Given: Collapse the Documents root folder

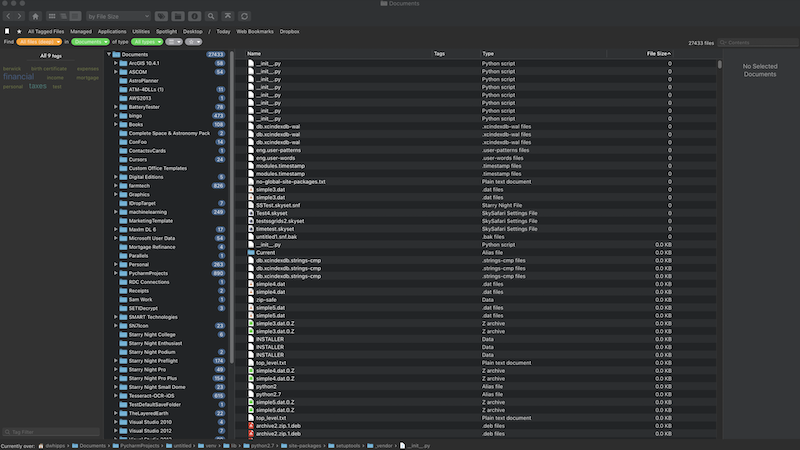Looking at the screenshot, I should [109, 54].
